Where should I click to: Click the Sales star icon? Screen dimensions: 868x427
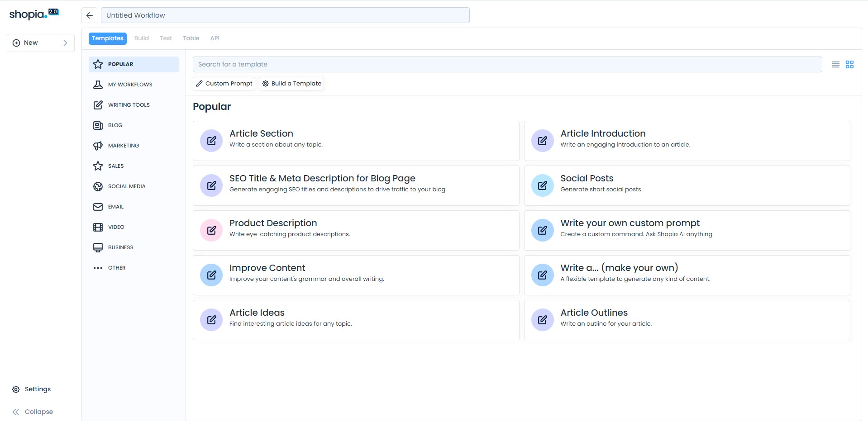point(98,166)
